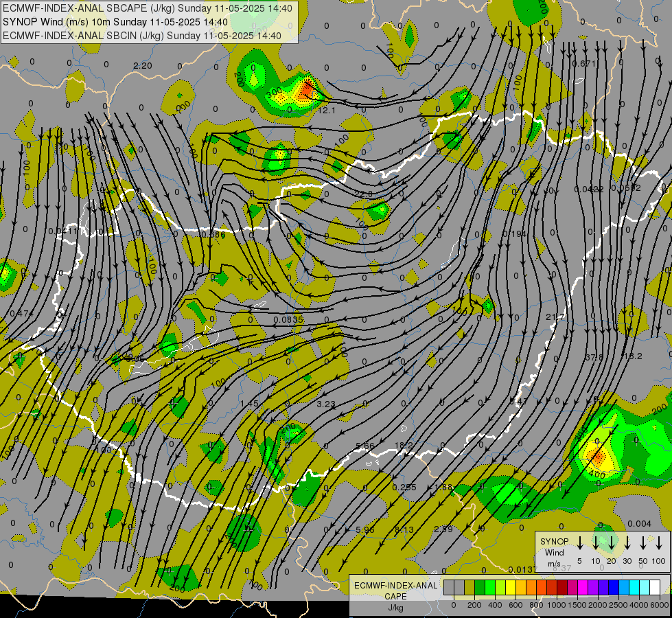Click the J/kg unit label in legend
Viewport: 672px width, 618px height.
point(395,608)
